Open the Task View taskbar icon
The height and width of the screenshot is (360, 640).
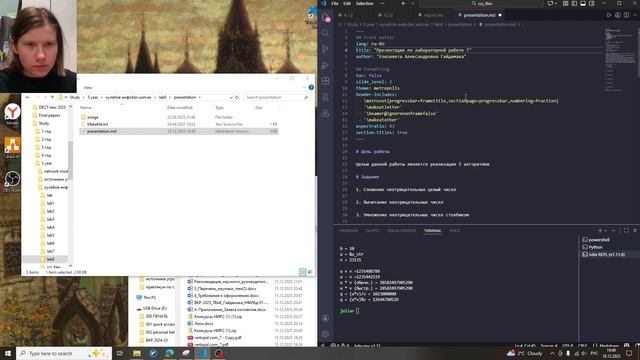(120, 353)
